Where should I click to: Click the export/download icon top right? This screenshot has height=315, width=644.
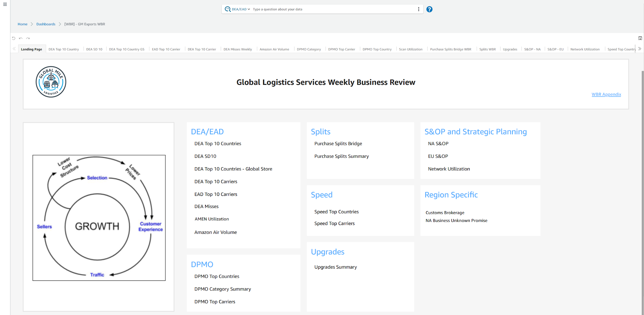[640, 38]
